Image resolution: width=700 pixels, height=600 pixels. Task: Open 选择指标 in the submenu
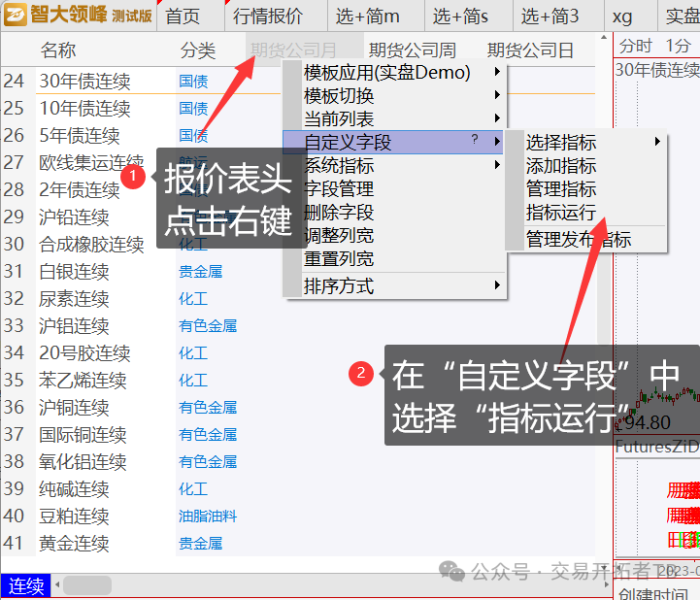tap(586, 143)
